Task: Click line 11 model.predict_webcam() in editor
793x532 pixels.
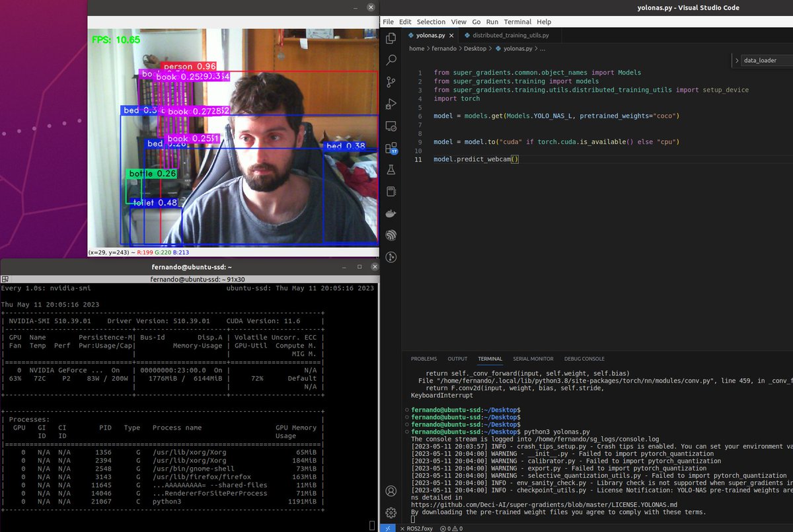Action: pos(476,159)
